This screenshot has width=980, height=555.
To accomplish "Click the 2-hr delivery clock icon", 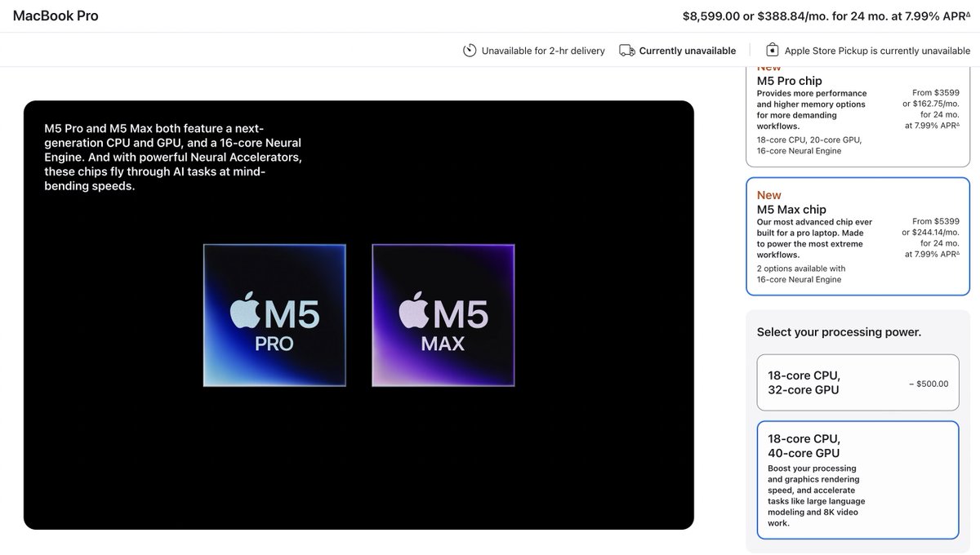I will coord(470,51).
